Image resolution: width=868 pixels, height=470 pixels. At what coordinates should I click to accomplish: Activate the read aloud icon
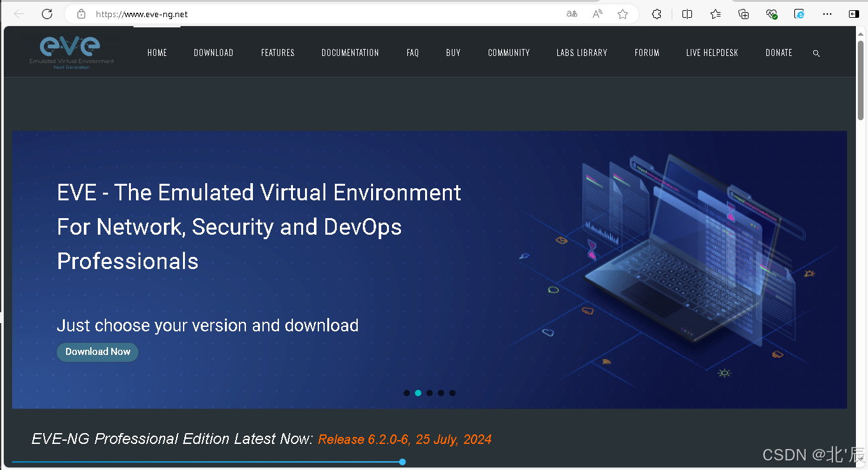coord(597,13)
